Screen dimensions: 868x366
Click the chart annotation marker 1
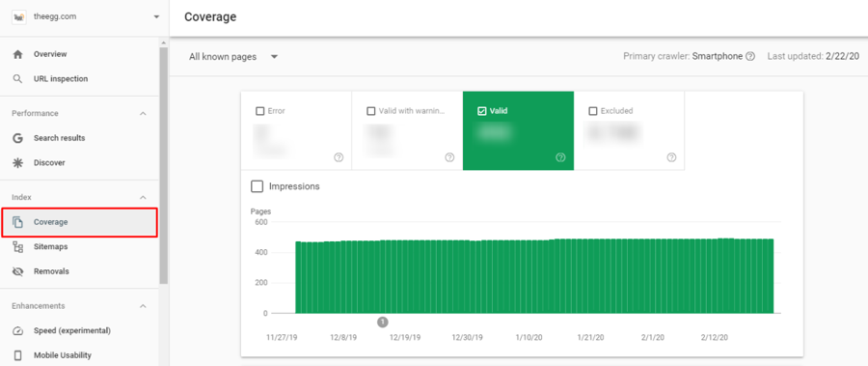click(383, 323)
